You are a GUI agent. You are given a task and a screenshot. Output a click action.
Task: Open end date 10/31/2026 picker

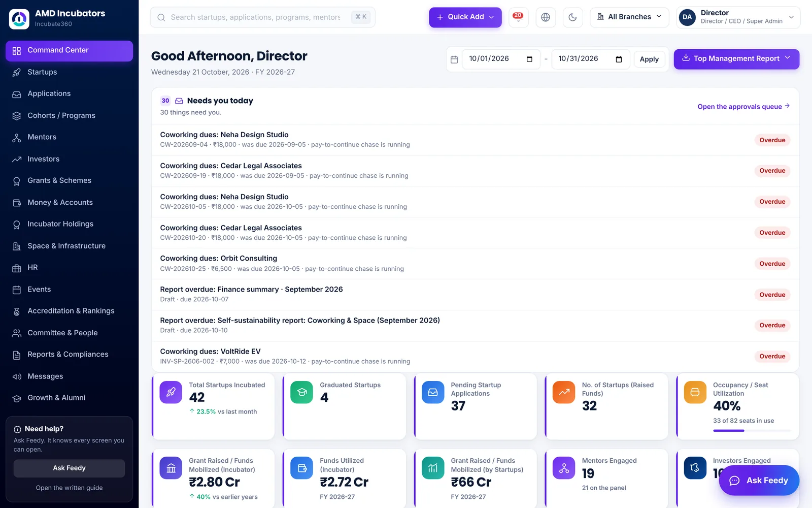(x=619, y=59)
